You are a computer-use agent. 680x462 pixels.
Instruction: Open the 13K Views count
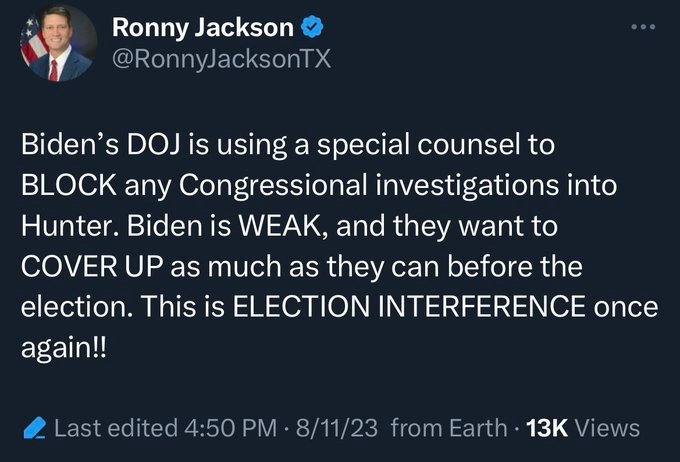point(582,429)
